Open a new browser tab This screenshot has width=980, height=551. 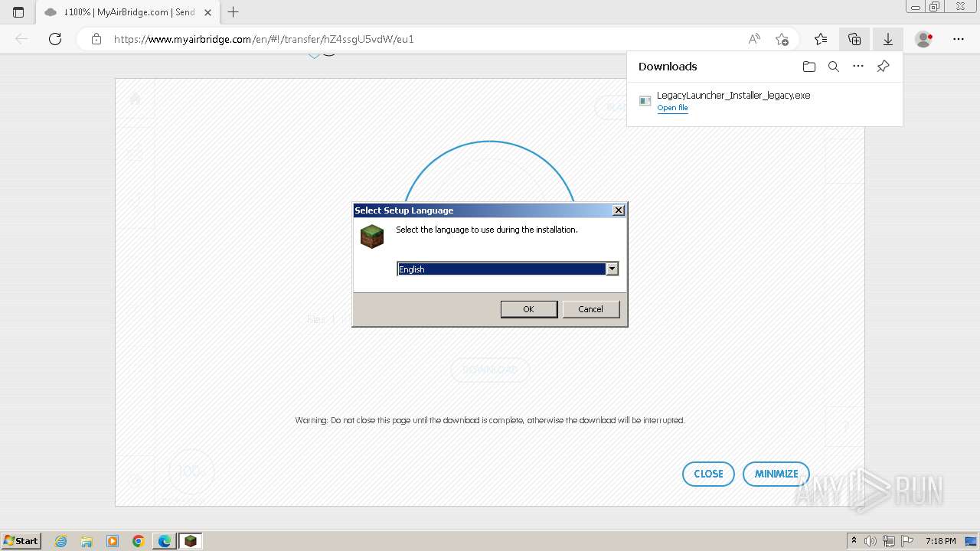(x=234, y=12)
